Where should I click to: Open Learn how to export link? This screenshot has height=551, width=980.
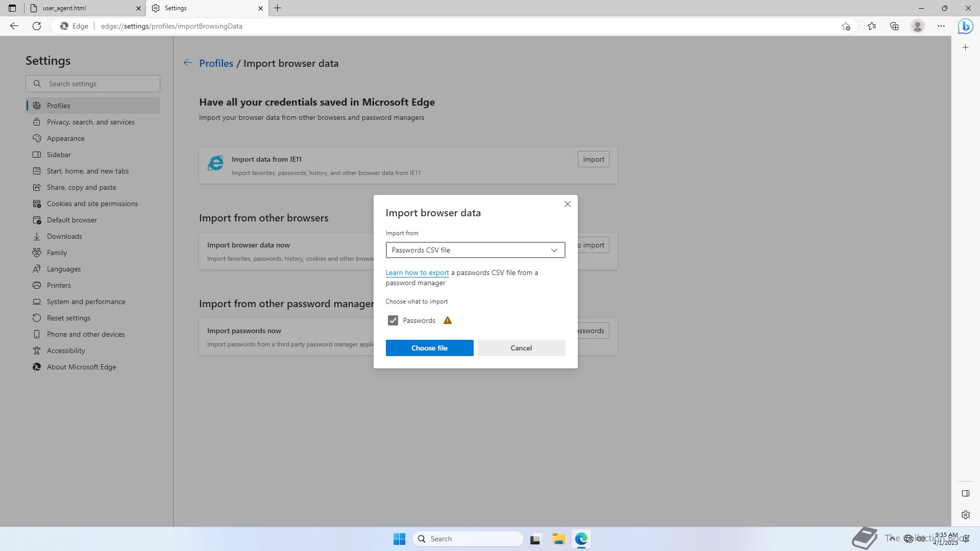tap(417, 273)
